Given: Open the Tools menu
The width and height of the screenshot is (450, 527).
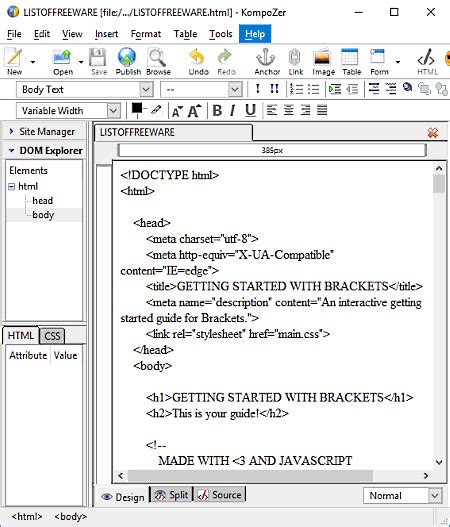Looking at the screenshot, I should click(x=221, y=34).
